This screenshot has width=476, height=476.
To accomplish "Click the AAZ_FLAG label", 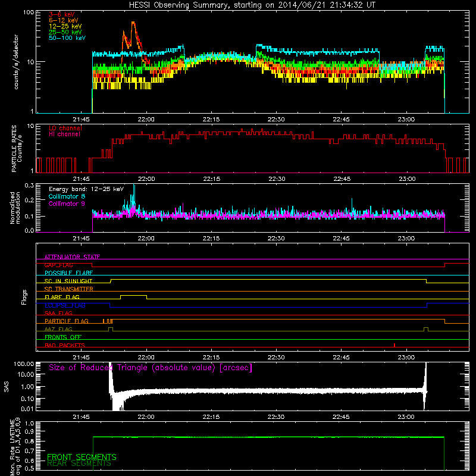I will [58, 330].
